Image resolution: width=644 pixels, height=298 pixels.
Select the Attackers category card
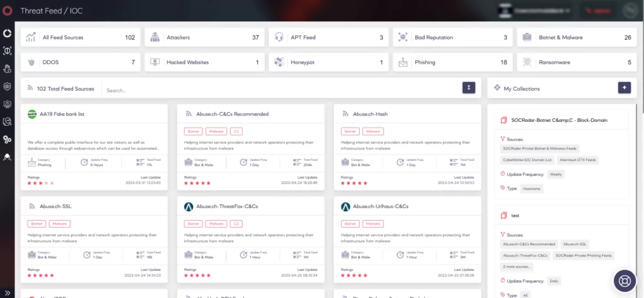[204, 37]
